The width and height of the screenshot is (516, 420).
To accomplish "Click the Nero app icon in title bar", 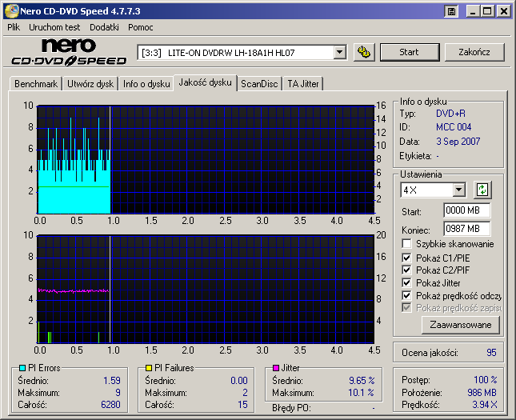I will pyautogui.click(x=11, y=11).
